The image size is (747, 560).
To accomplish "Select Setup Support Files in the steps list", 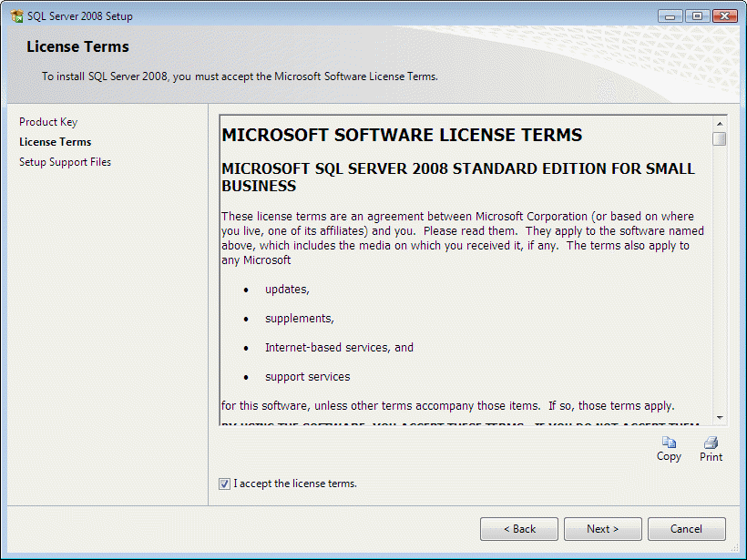I will (x=65, y=162).
